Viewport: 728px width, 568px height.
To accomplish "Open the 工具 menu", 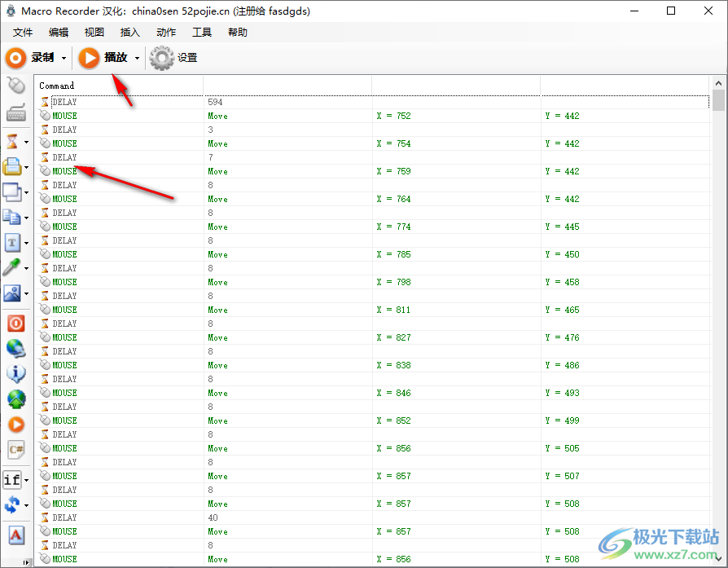I will point(202,33).
